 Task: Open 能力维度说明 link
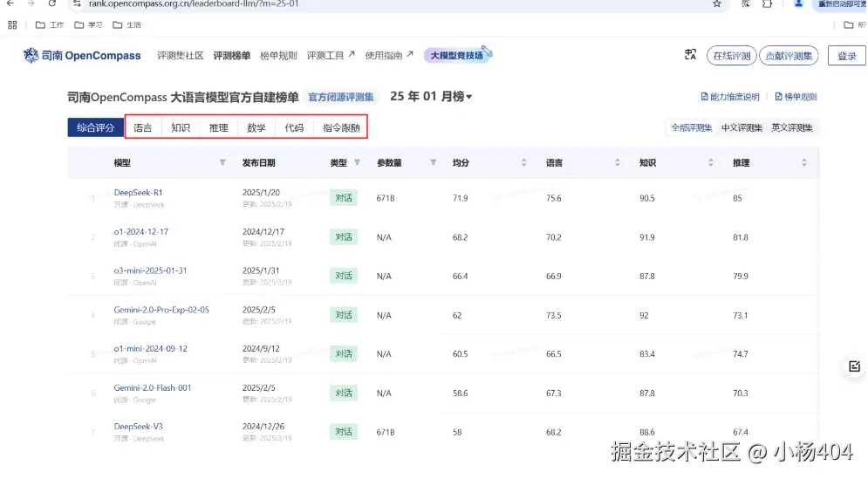tap(730, 97)
